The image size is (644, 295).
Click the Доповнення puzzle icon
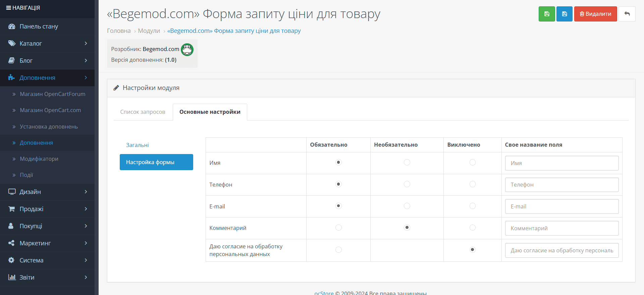pos(12,78)
